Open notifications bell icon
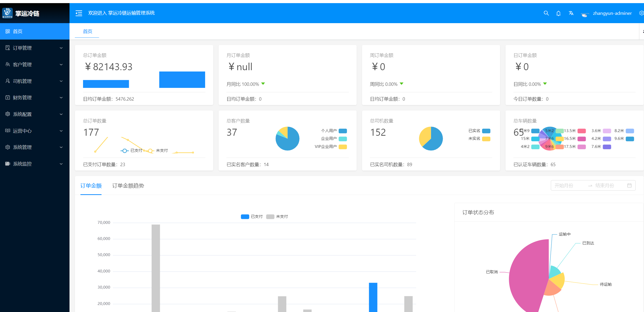 click(558, 13)
